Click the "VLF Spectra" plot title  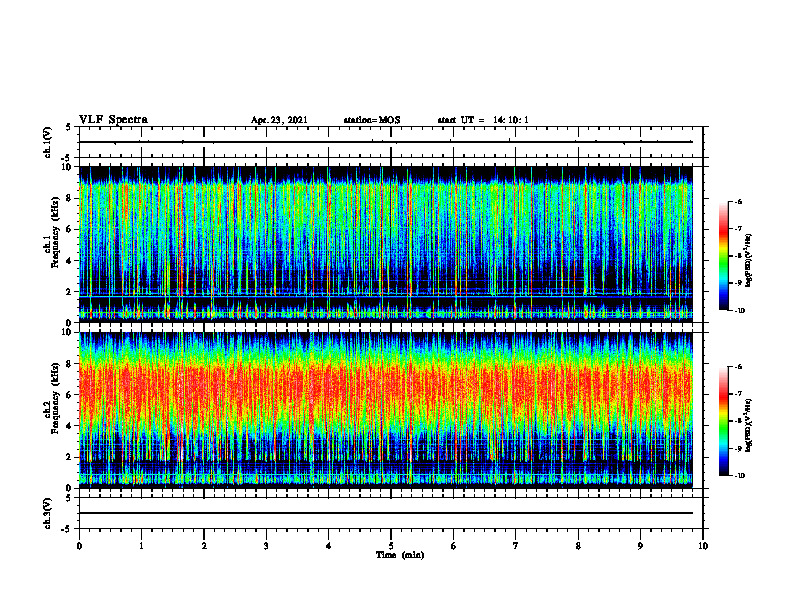[113, 120]
